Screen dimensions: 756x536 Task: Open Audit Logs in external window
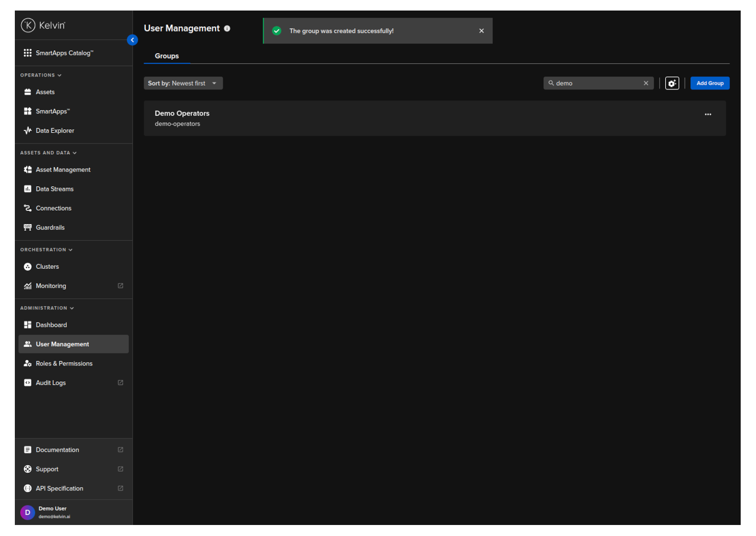point(120,383)
